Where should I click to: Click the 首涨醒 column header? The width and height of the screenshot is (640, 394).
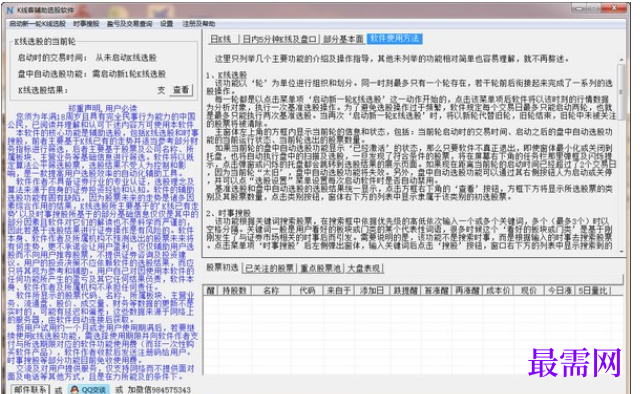coord(436,291)
